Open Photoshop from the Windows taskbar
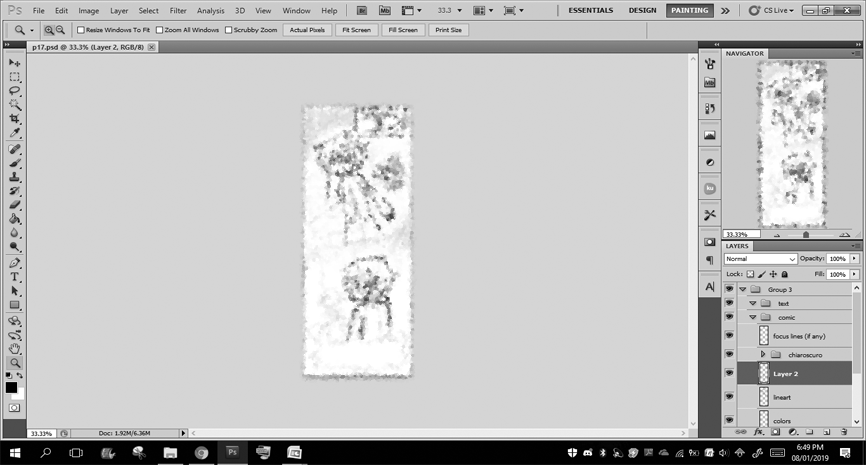Image resolution: width=866 pixels, height=465 pixels. [x=232, y=452]
